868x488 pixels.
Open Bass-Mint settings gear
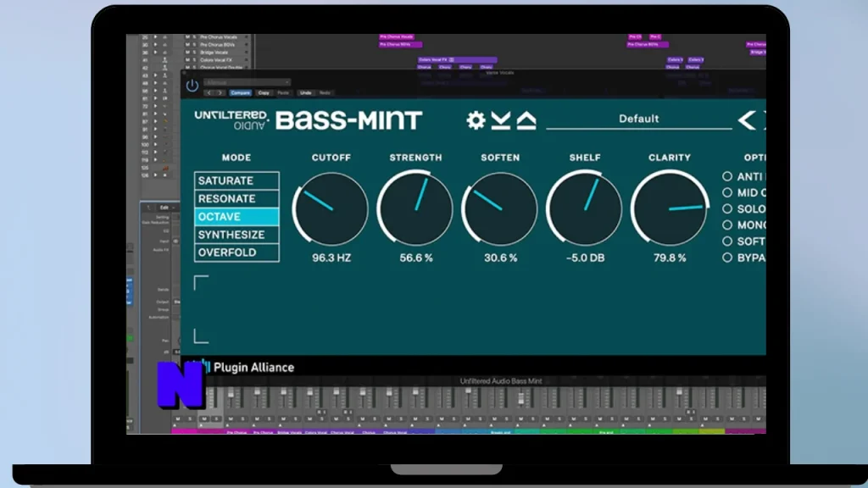[475, 120]
